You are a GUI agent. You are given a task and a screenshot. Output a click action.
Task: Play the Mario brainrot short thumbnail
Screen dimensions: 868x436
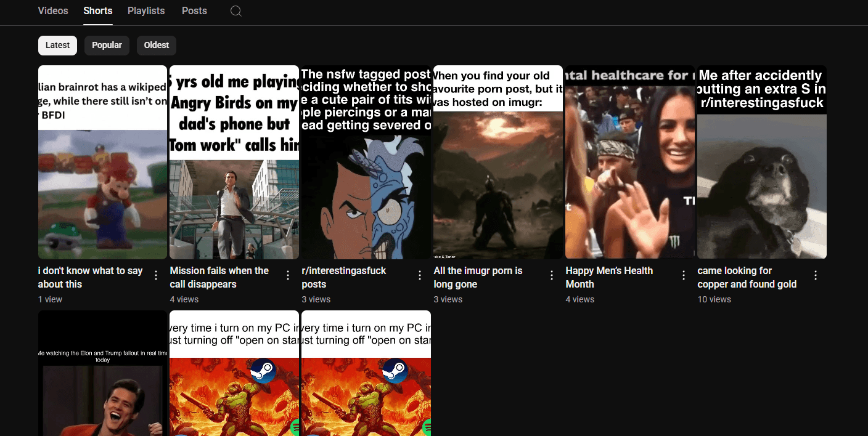102,161
